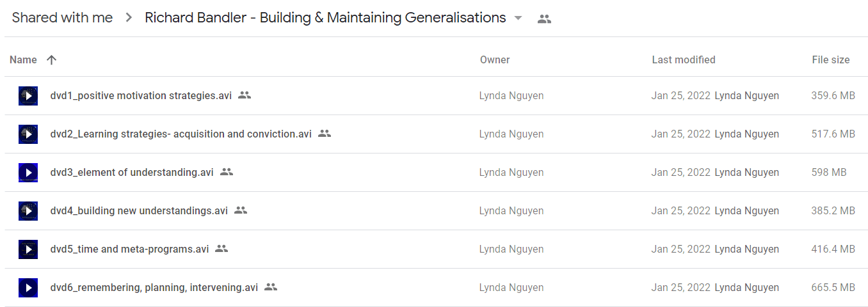Click the 416.4 MB file size

(833, 249)
